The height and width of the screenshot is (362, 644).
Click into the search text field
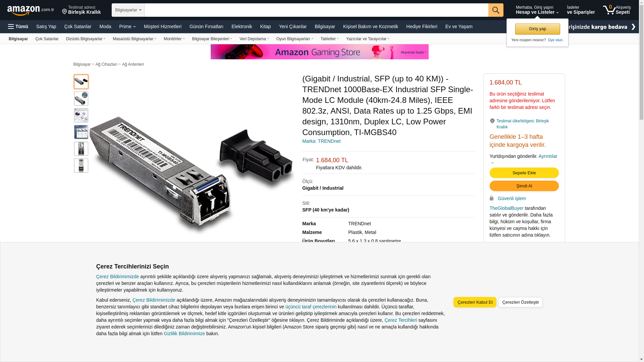(316, 10)
